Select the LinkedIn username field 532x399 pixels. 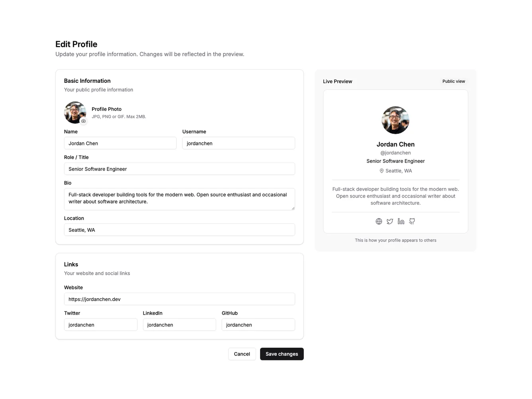(179, 325)
